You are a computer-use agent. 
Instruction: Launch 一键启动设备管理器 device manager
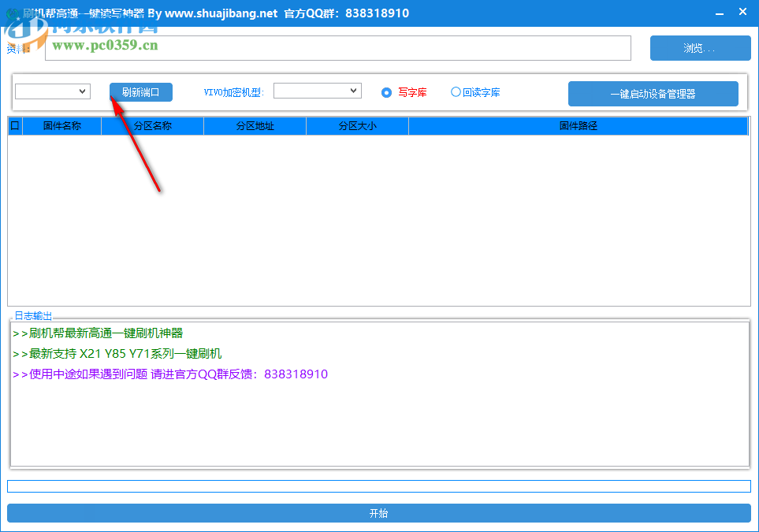653,94
